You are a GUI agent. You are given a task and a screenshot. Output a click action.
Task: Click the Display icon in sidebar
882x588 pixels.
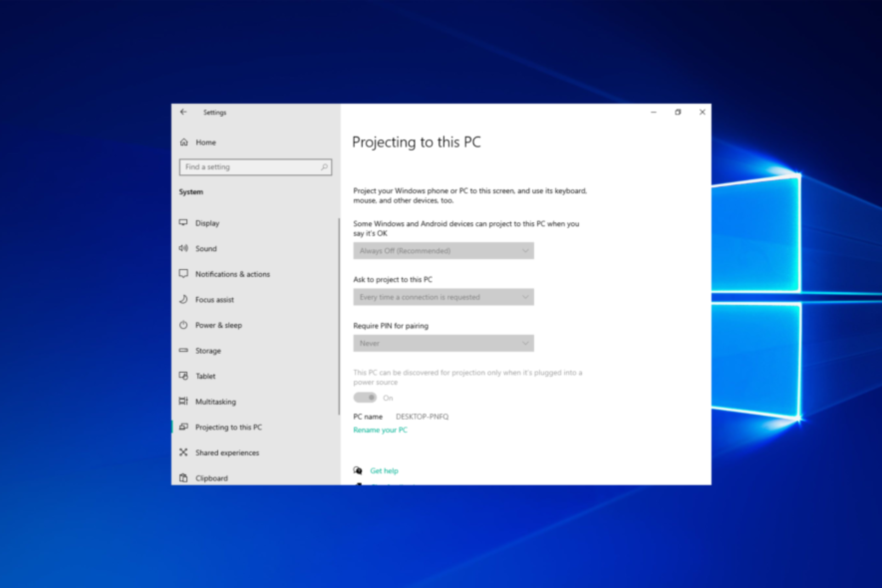[184, 222]
